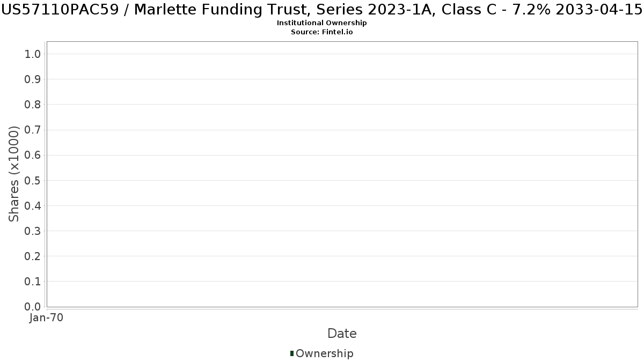Click the Date x-axis title
The height and width of the screenshot is (362, 644).
(x=342, y=334)
